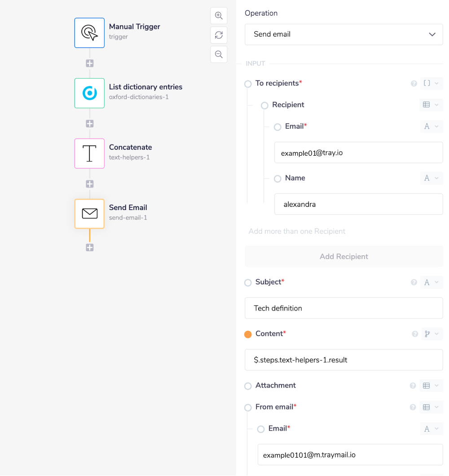Toggle the To recipients radio circle

point(248,84)
